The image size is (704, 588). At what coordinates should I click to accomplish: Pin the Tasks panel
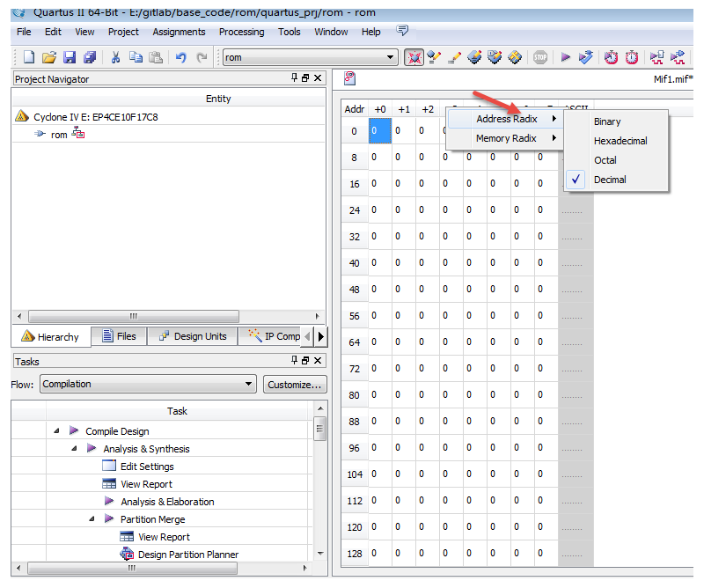[294, 360]
